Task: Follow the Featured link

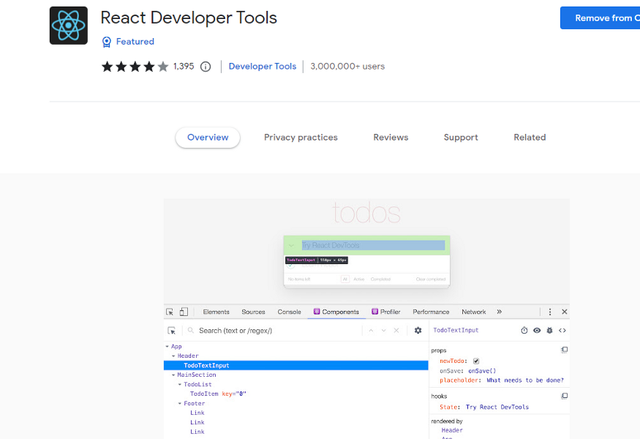Action: coord(135,42)
